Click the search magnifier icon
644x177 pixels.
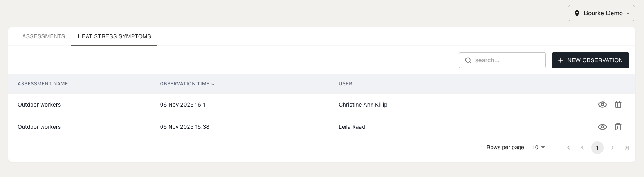pyautogui.click(x=468, y=60)
